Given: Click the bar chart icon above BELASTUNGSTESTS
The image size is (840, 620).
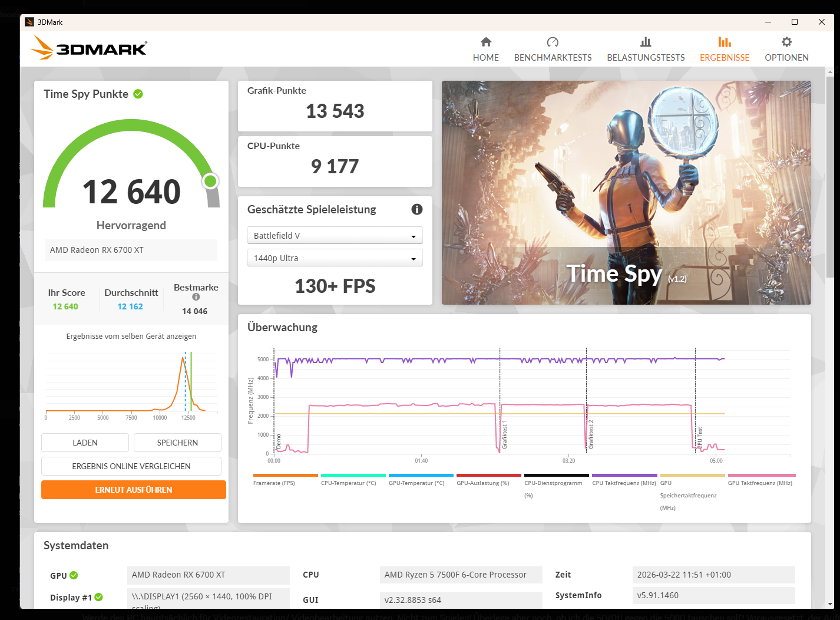Looking at the screenshot, I should pyautogui.click(x=646, y=42).
